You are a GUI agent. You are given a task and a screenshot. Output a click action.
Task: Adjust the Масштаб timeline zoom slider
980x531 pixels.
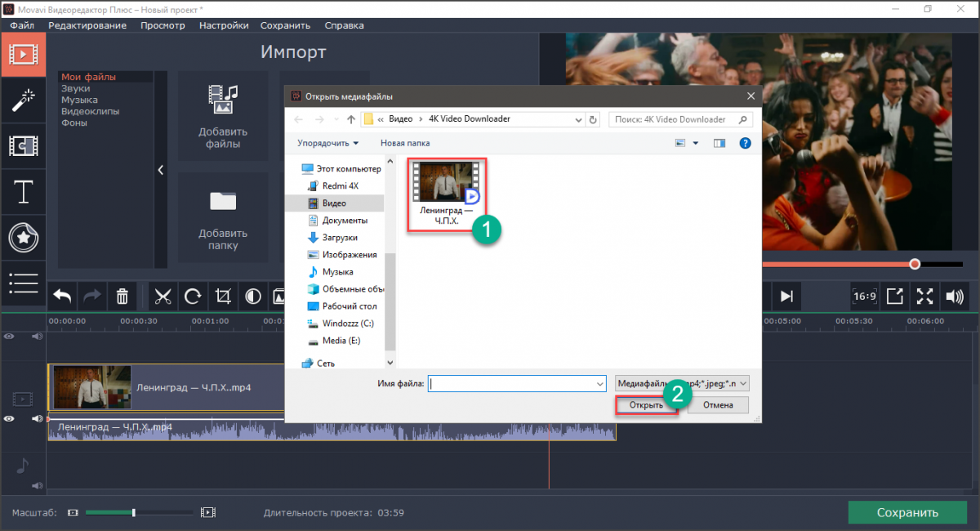(x=134, y=512)
